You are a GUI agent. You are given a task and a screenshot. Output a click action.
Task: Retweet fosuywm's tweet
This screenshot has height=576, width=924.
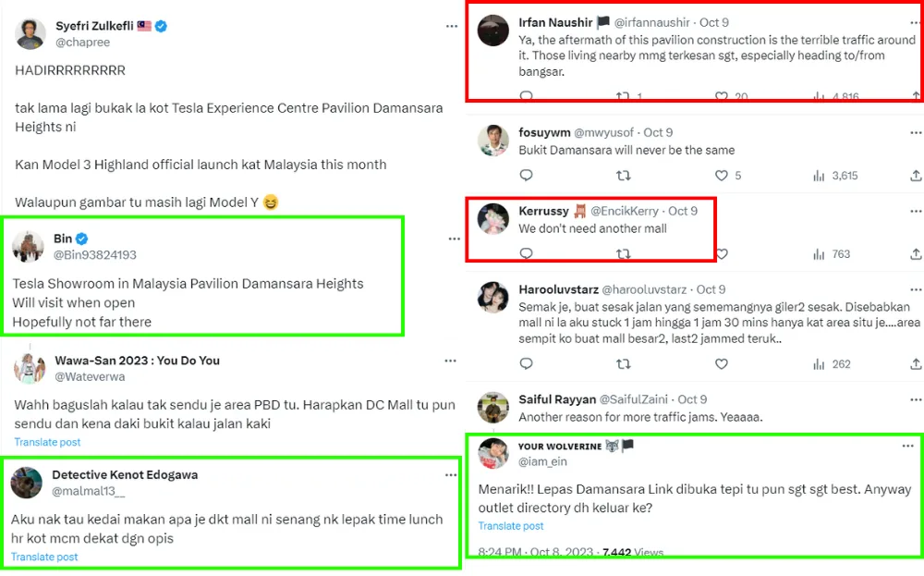pos(624,176)
